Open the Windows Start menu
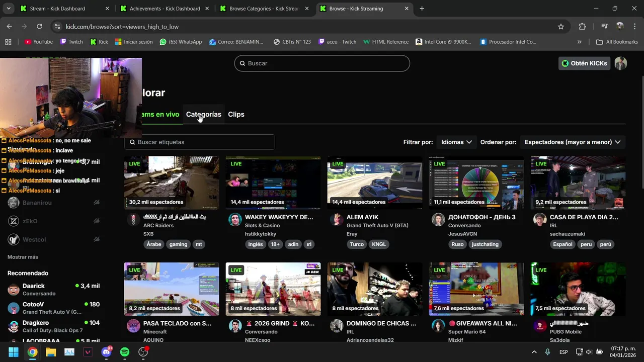The height and width of the screenshot is (362, 644). pos(14,352)
